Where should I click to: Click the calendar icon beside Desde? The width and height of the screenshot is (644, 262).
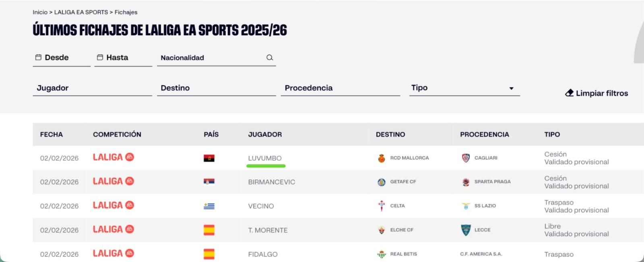[38, 57]
